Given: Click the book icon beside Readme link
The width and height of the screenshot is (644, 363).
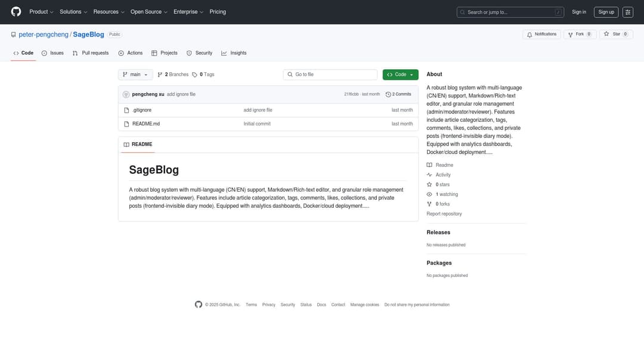Looking at the screenshot, I should tap(429, 165).
